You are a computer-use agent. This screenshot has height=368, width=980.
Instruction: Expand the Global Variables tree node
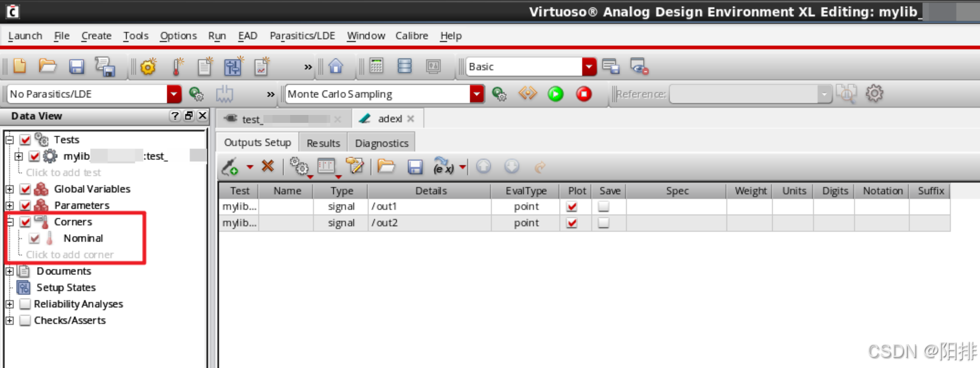(x=10, y=189)
